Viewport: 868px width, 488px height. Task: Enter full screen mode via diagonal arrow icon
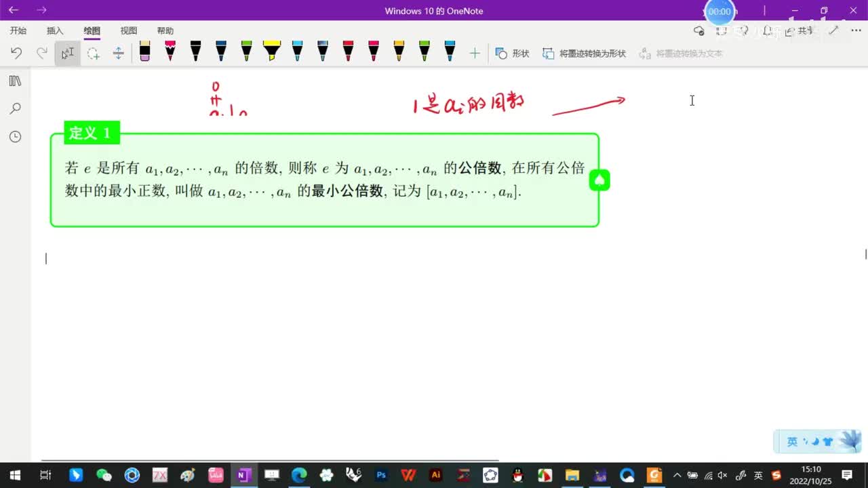coord(833,30)
